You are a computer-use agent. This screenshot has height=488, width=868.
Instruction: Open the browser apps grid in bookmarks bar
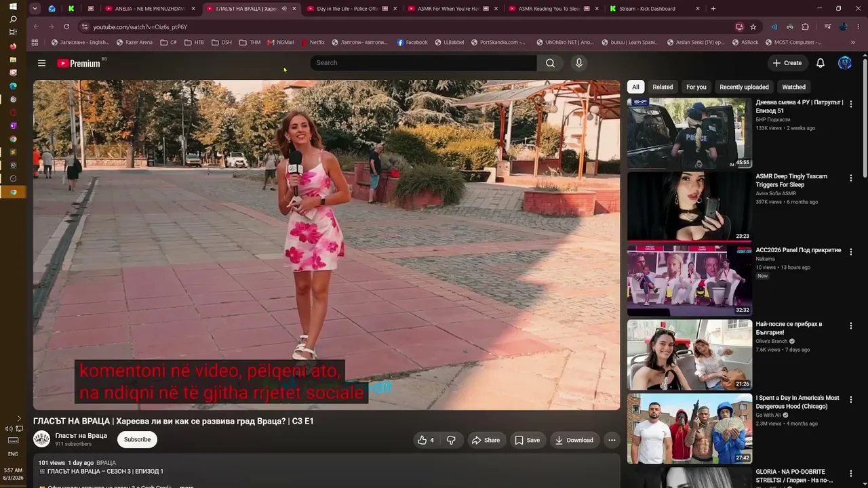pyautogui.click(x=35, y=42)
